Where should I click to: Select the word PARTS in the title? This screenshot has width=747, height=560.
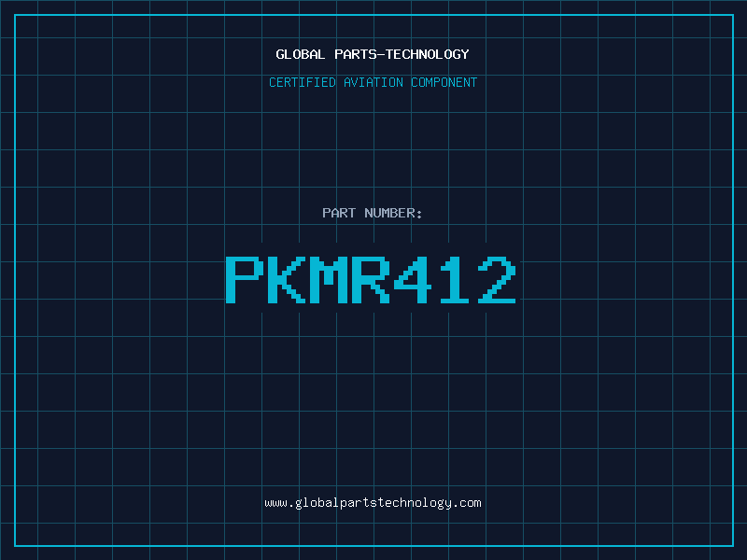tap(356, 54)
